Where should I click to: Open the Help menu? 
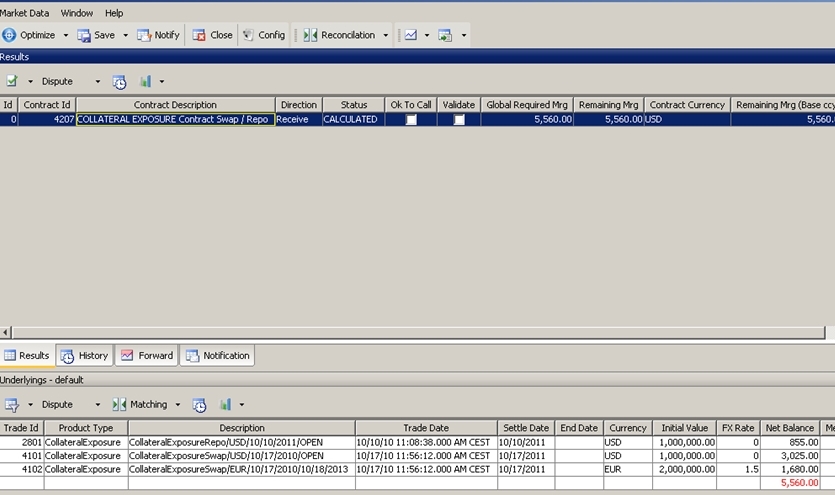click(114, 13)
